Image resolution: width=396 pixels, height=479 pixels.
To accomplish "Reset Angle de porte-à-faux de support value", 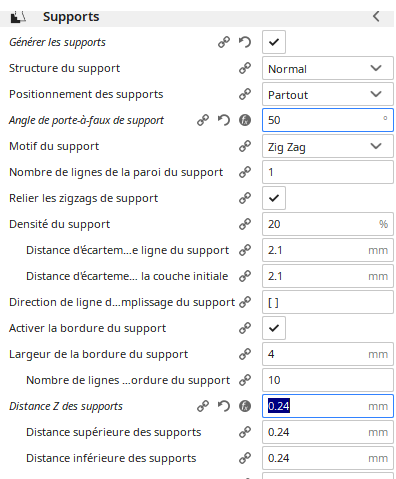I will [224, 120].
